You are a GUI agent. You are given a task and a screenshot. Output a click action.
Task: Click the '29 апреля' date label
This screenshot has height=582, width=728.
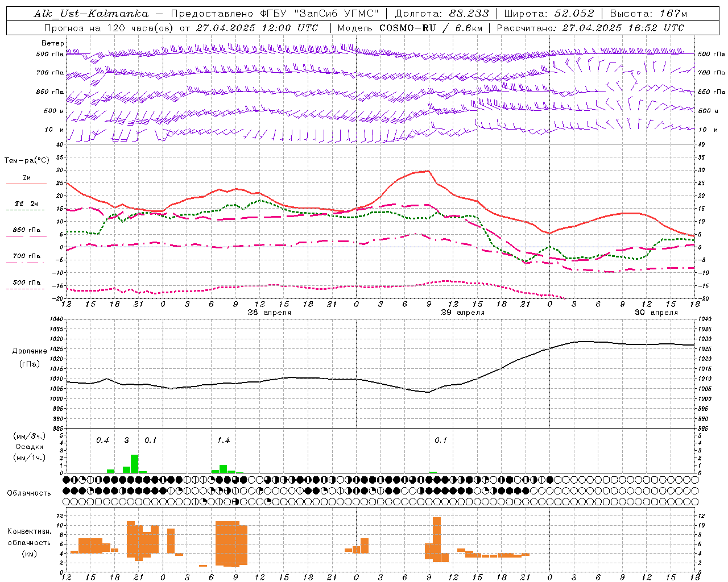(463, 313)
